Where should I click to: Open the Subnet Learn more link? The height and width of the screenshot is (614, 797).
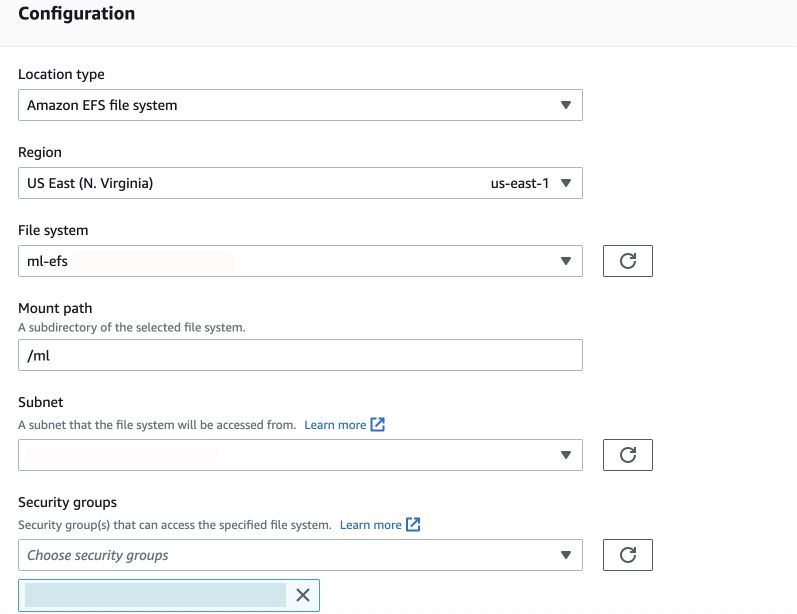(x=335, y=425)
